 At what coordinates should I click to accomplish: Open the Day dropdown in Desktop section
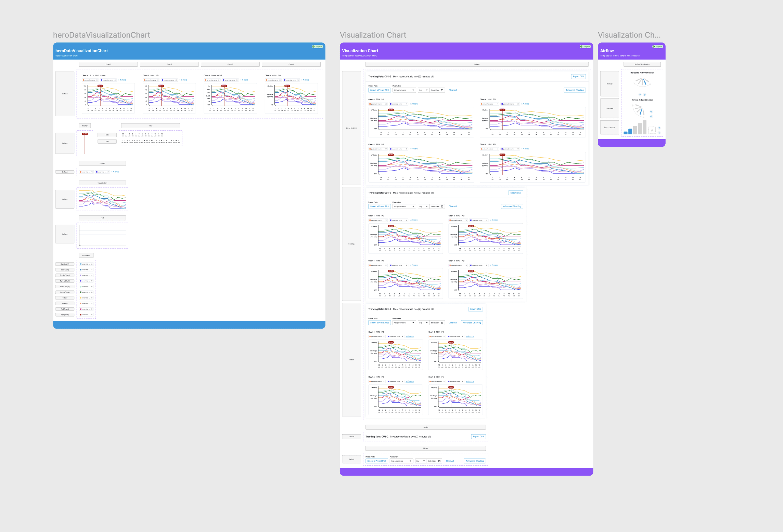point(424,207)
